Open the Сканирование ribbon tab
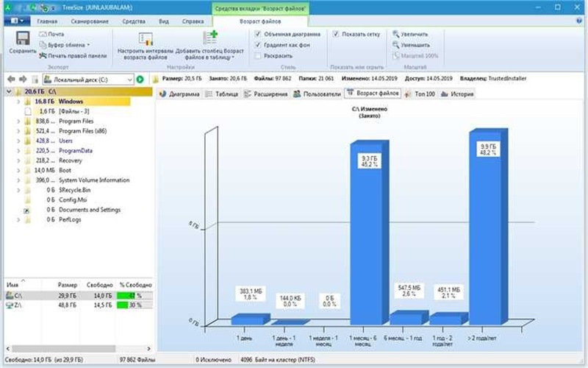The width and height of the screenshot is (588, 368). [x=90, y=22]
